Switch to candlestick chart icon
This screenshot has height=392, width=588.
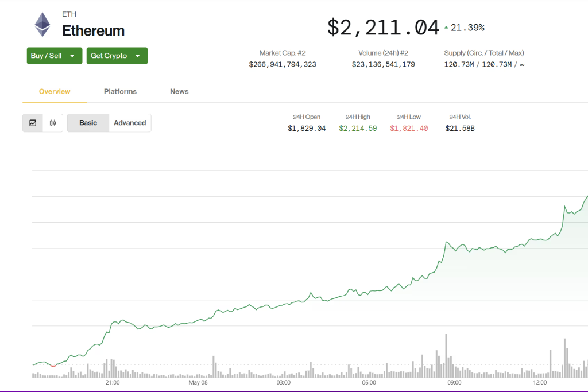tap(53, 123)
